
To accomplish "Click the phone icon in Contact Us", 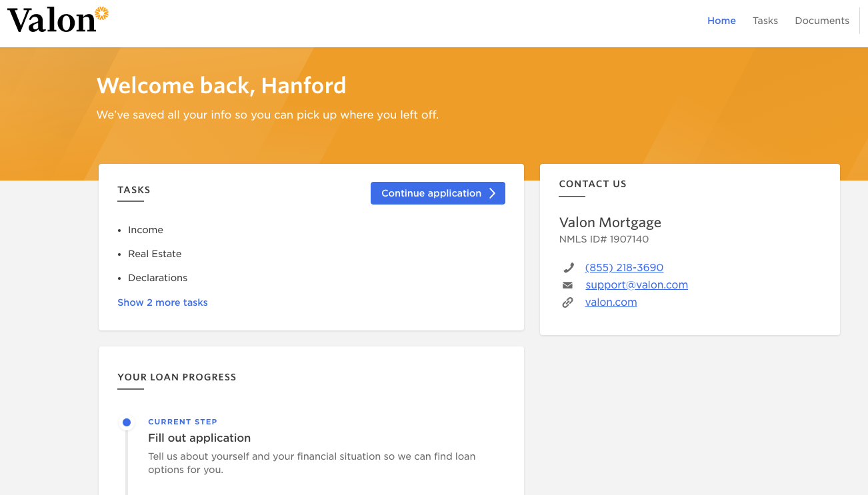I will point(568,268).
